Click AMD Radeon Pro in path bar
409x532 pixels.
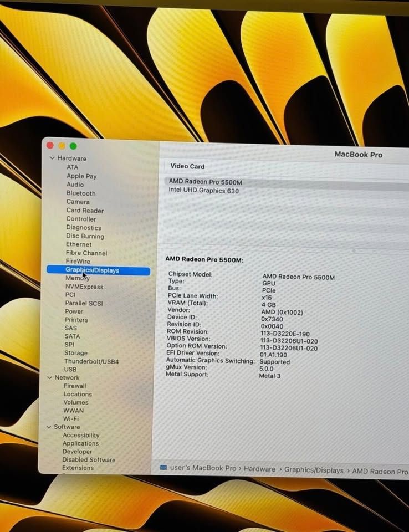tap(380, 471)
